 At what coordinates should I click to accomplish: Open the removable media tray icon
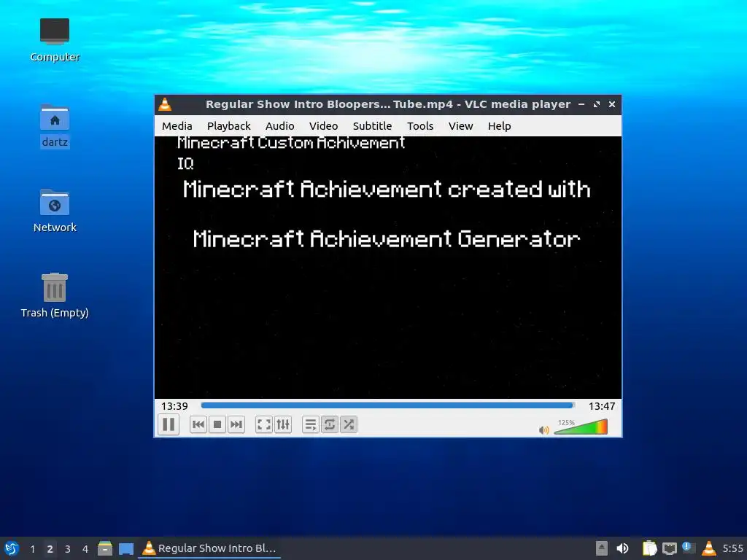click(x=601, y=548)
